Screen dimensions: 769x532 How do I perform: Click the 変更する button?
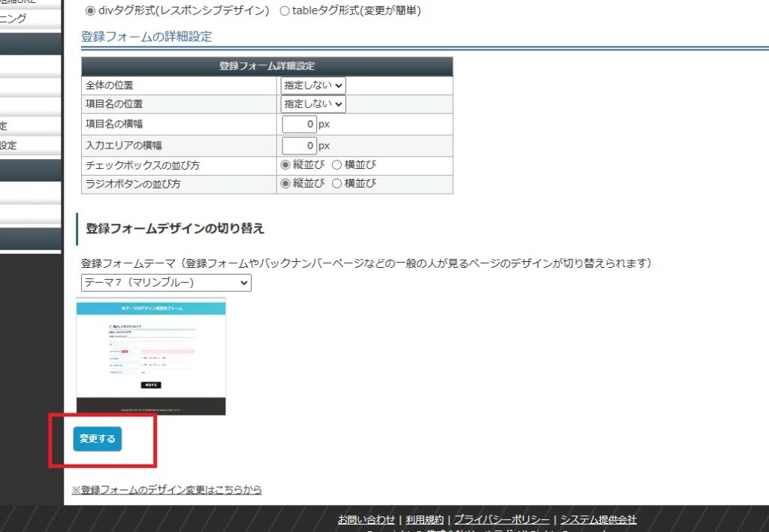tap(97, 439)
